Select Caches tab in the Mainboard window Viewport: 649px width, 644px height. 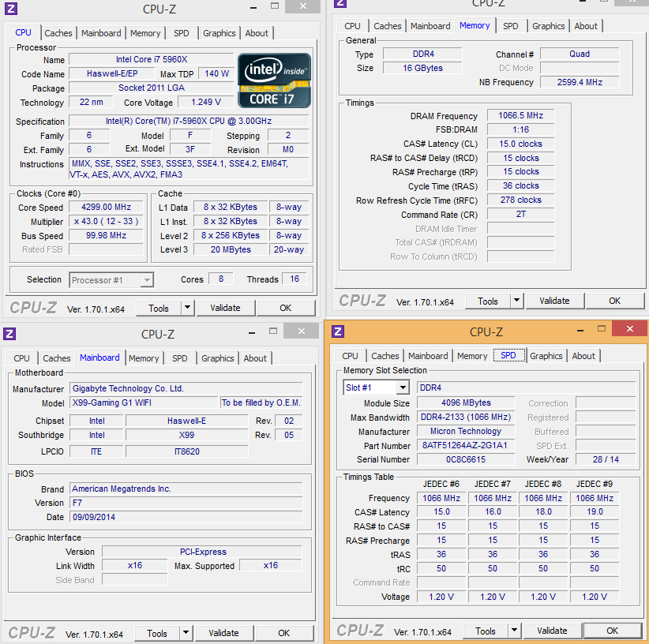pos(57,358)
